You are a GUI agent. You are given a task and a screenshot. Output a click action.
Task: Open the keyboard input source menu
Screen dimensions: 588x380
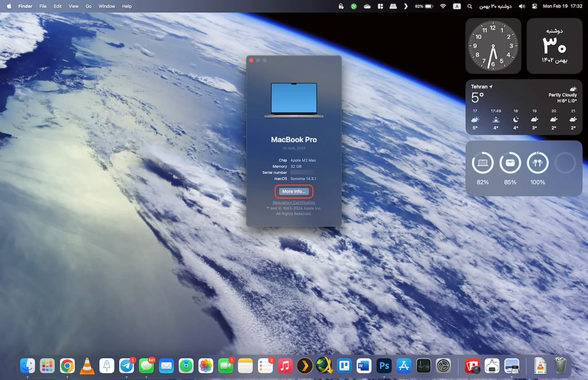coord(457,6)
